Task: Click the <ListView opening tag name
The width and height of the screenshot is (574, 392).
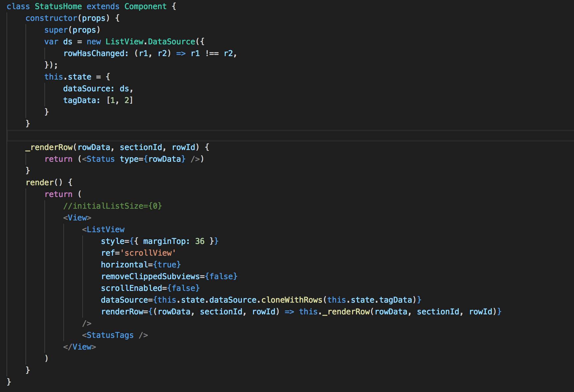Action: point(105,230)
